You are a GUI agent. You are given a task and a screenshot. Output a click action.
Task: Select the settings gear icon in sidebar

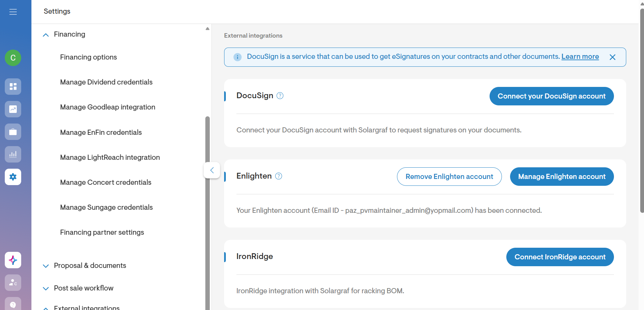tap(13, 177)
